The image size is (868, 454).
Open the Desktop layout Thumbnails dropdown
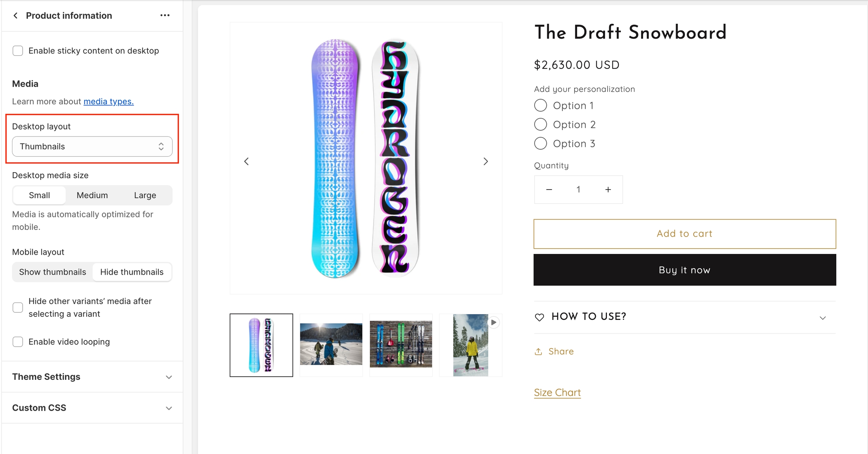92,147
